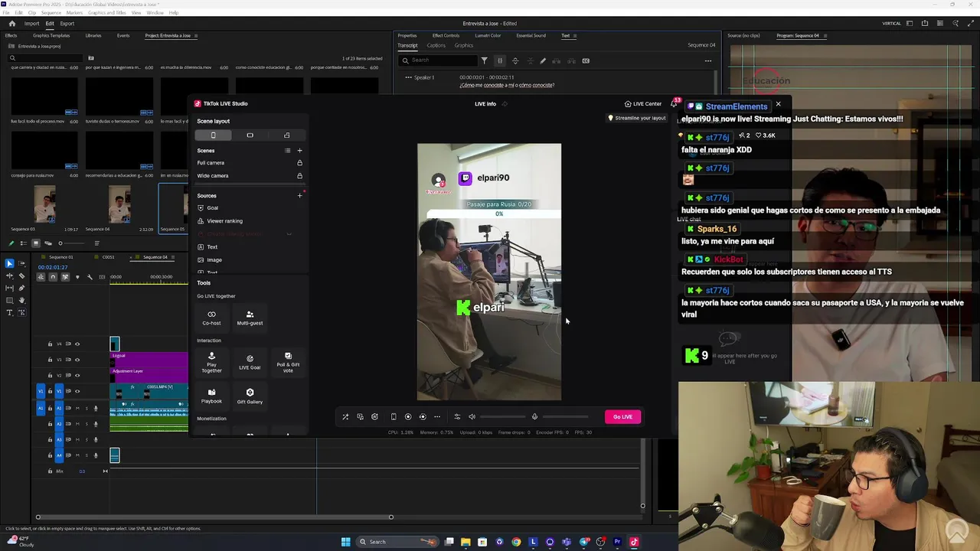Open transcript panel more options ellipsis

(707, 61)
